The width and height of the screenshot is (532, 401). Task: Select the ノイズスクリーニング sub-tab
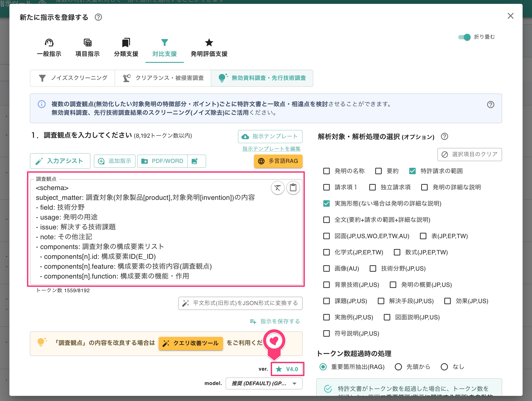coord(73,78)
